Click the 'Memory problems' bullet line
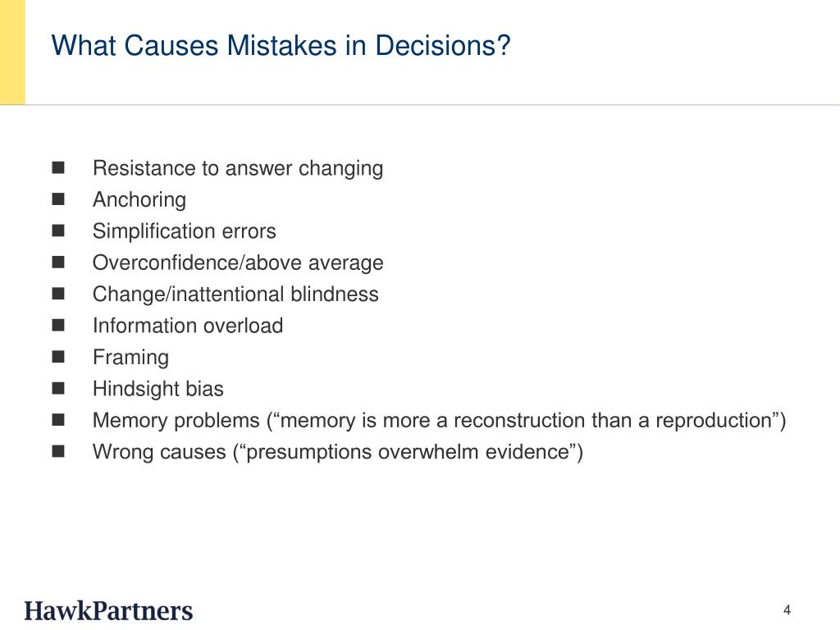The image size is (840, 630). 440,421
